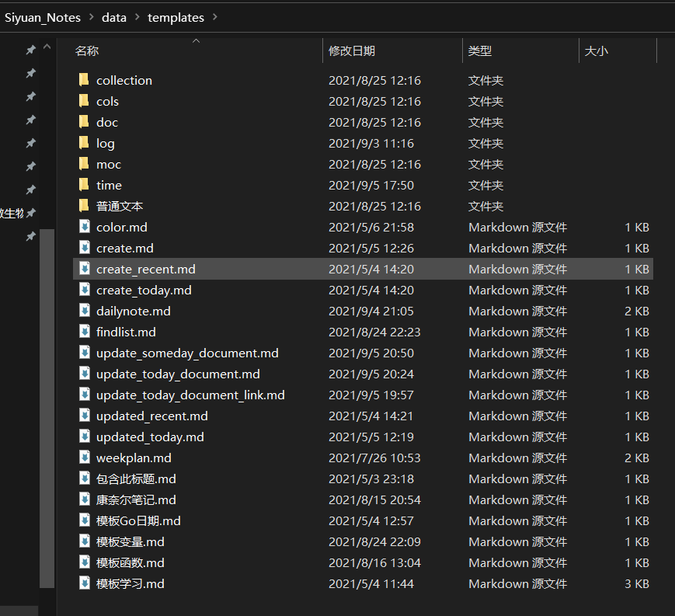Sort files by 修改日期 column header
This screenshot has height=616, width=675.
[352, 51]
